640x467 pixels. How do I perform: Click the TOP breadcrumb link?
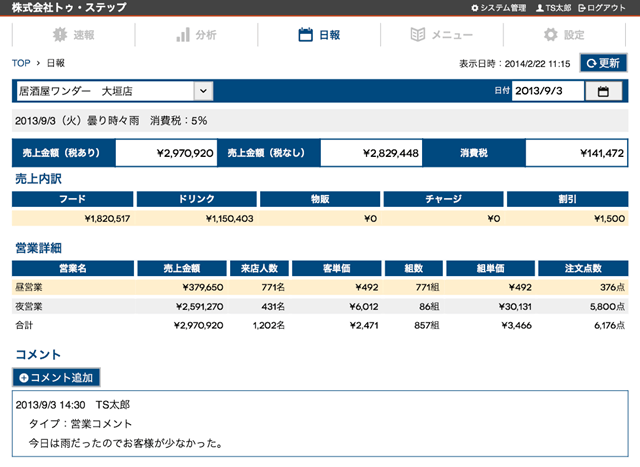pos(20,63)
